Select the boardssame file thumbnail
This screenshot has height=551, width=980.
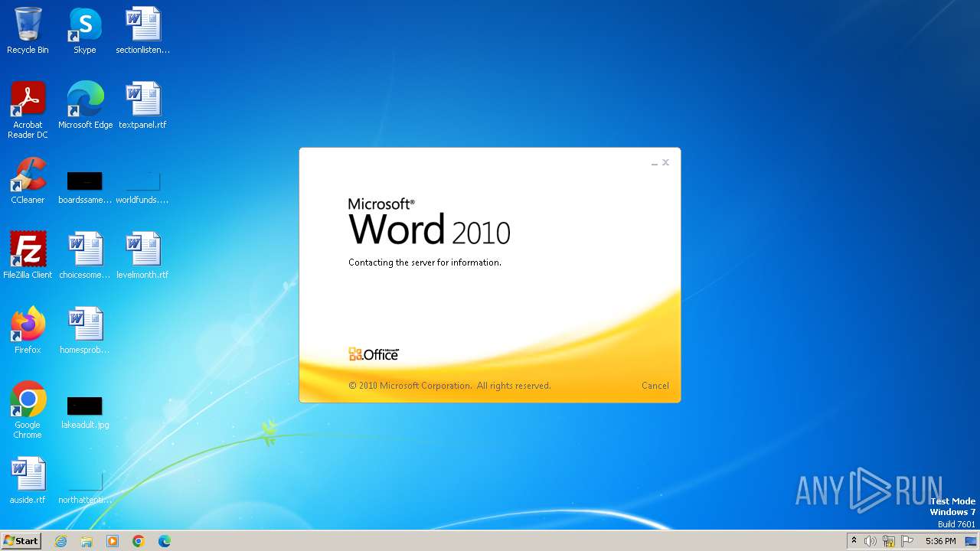click(x=85, y=187)
